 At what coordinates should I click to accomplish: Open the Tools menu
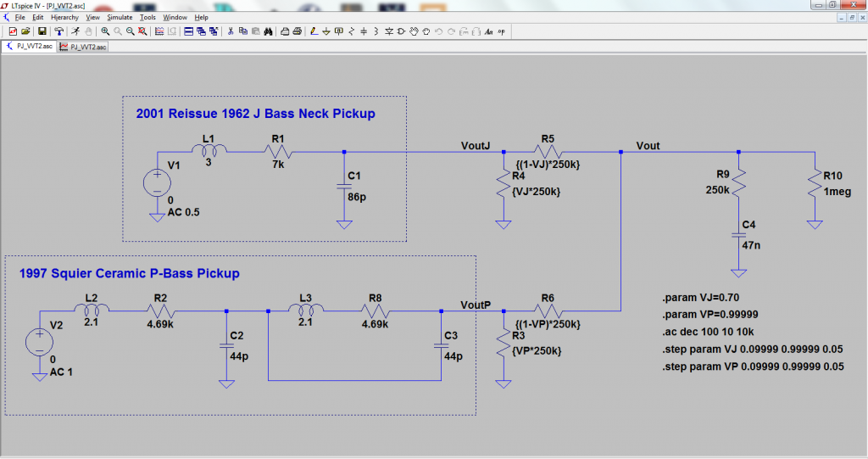tap(147, 17)
